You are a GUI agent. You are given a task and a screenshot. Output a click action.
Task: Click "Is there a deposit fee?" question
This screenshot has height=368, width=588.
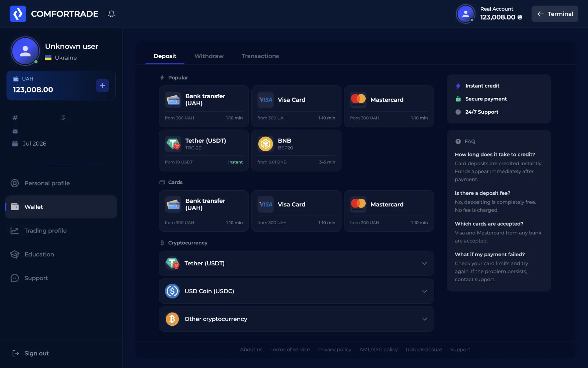[x=483, y=193]
